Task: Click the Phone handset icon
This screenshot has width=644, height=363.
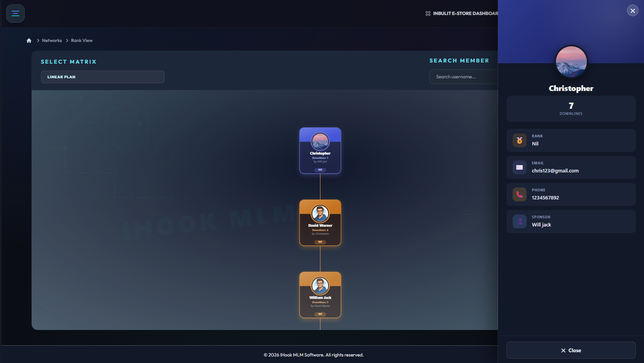Action: coord(520,194)
